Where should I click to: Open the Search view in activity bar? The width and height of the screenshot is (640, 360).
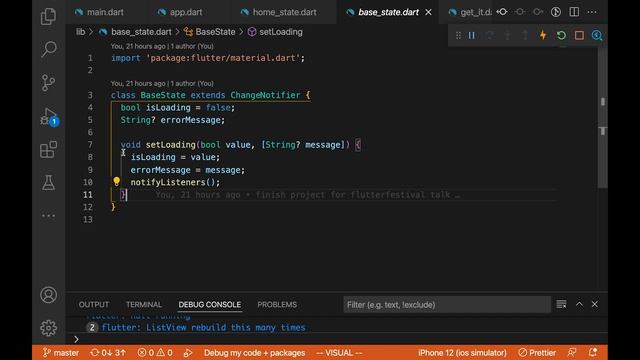pos(49,49)
